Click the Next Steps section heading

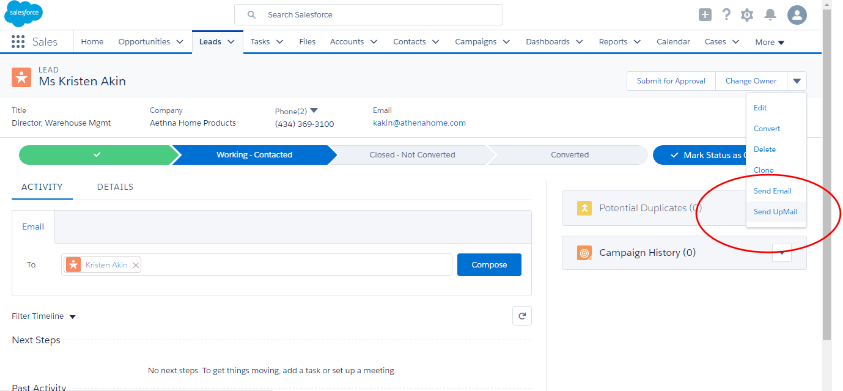pos(36,340)
